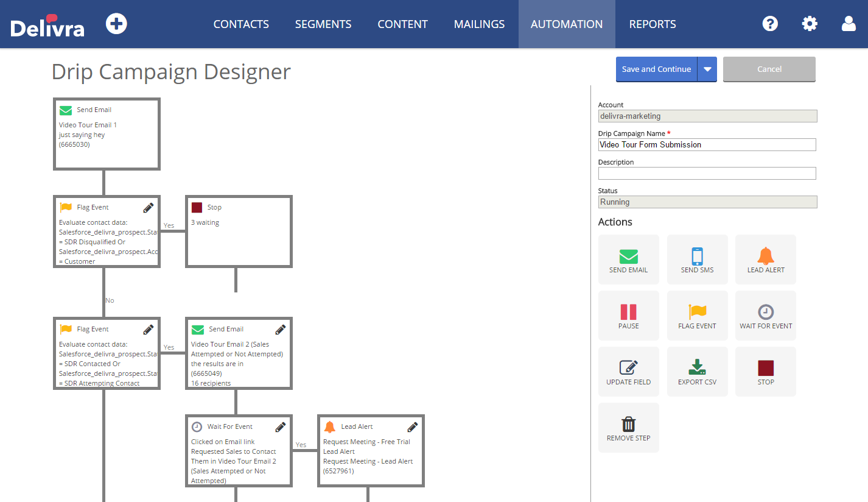The width and height of the screenshot is (868, 502).
Task: Select the Stop step with 3 waiting
Action: click(x=239, y=231)
